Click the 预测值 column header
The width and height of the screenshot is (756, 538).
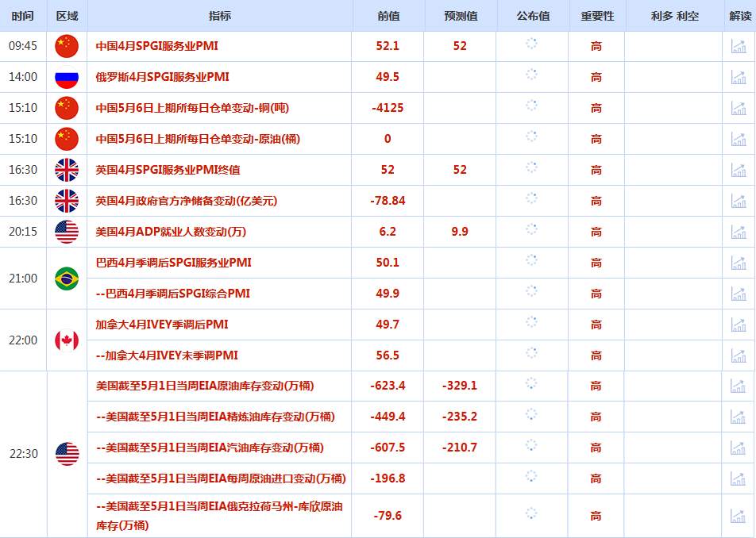tap(461, 16)
